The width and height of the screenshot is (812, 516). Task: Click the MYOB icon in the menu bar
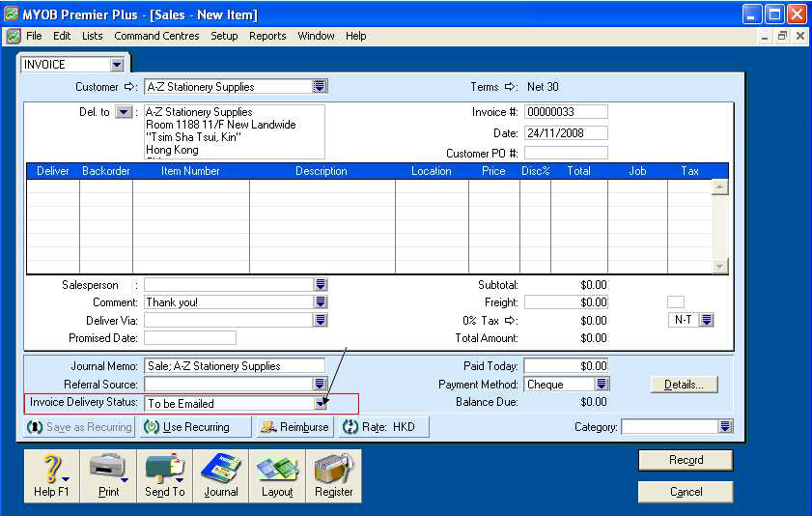coord(14,36)
